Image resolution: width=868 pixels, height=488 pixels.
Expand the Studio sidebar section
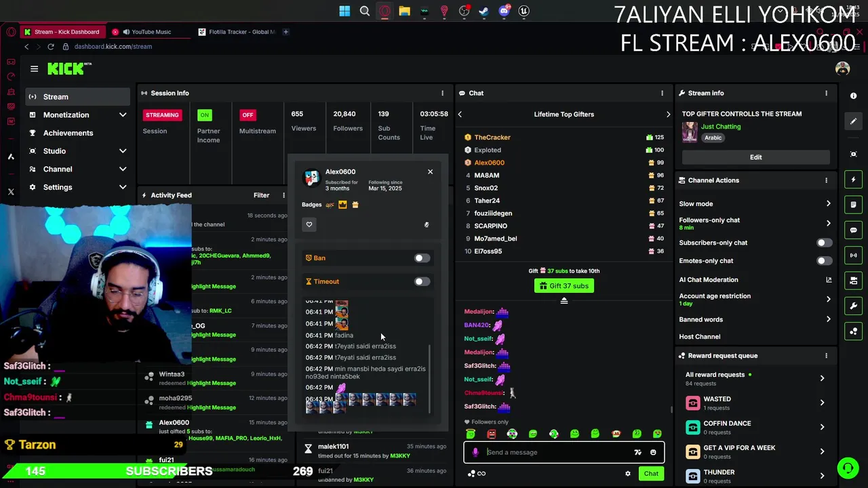click(x=123, y=151)
